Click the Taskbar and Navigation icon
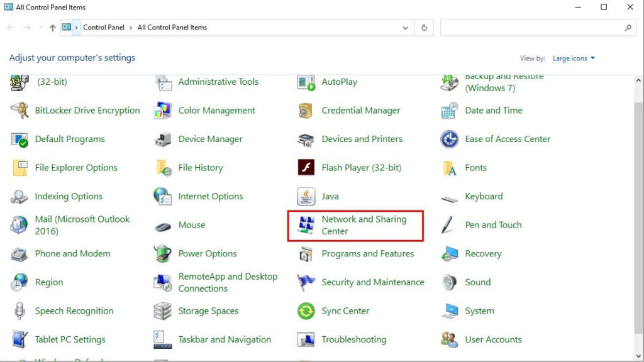 click(163, 339)
